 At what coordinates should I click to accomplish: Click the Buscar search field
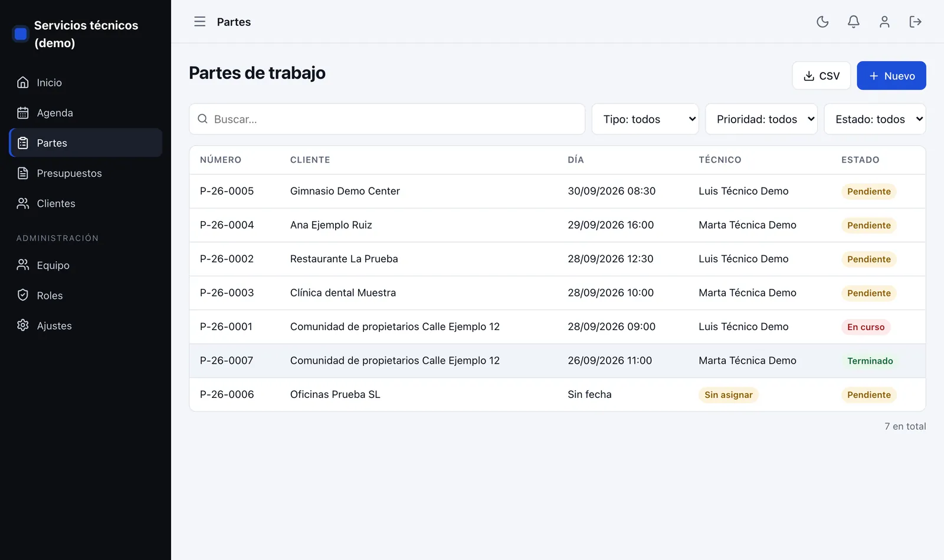tap(387, 119)
